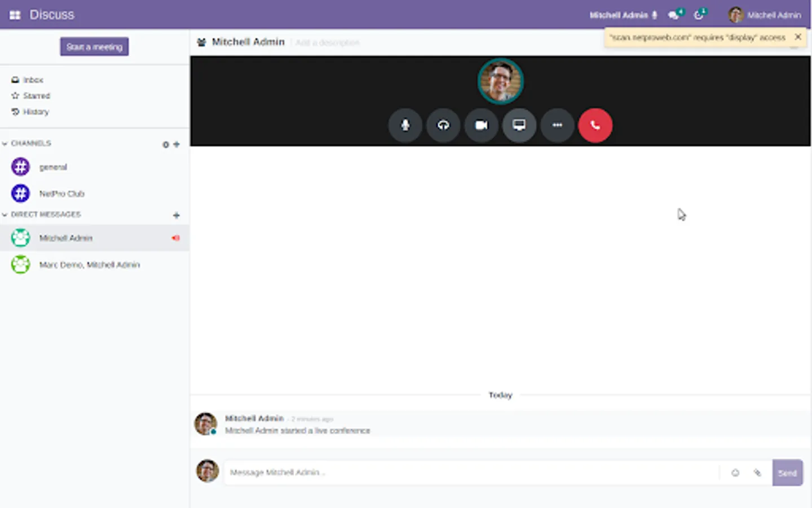Click the general channel hash icon
The width and height of the screenshot is (812, 508).
pos(21,167)
